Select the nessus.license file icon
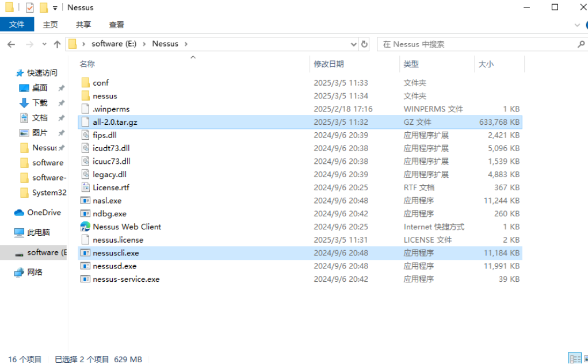Viewport: 588px width, 364px height. click(x=86, y=240)
